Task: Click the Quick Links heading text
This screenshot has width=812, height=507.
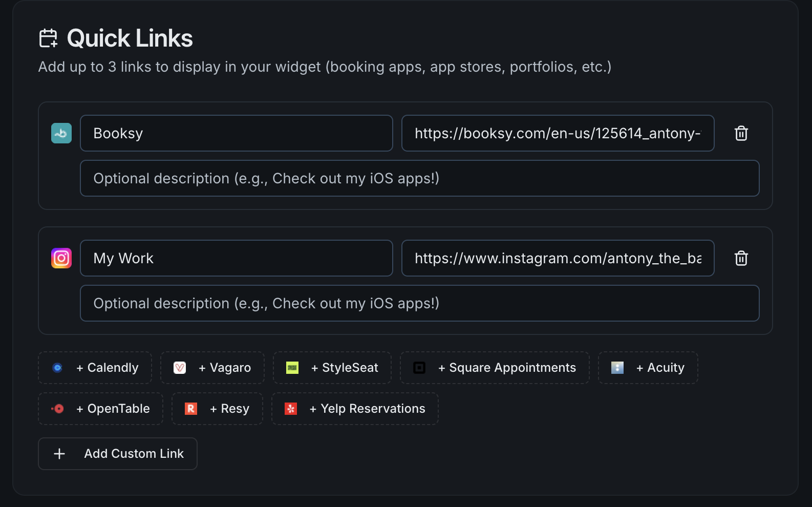Action: [130, 38]
